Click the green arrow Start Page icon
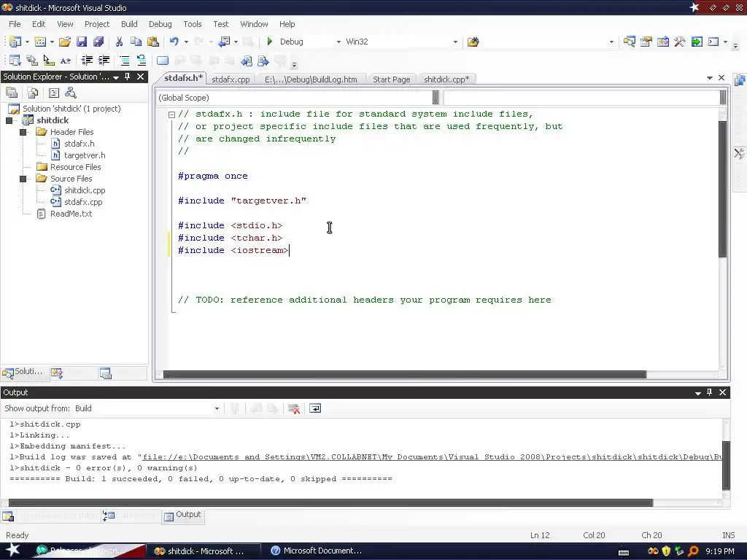Screen dimensions: 747x560 tap(697, 42)
